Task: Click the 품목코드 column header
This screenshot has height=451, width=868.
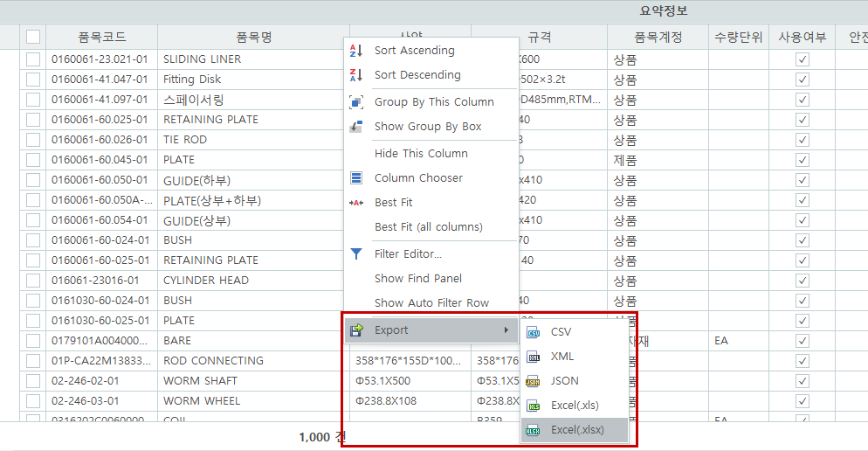Action: [101, 37]
